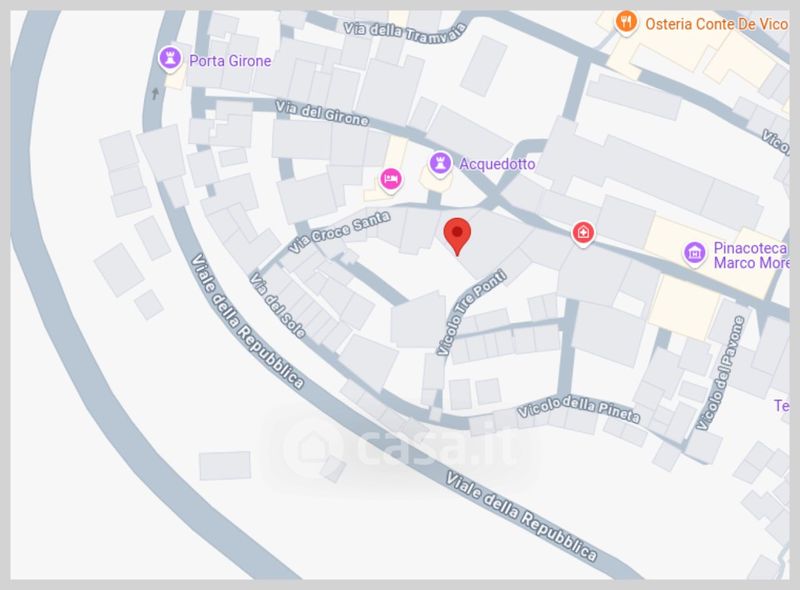The width and height of the screenshot is (800, 590).
Task: Click the Via del Sole street label
Action: point(278,305)
